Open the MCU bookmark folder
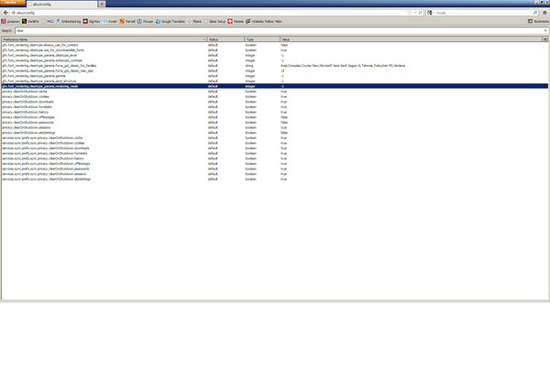 (48, 21)
